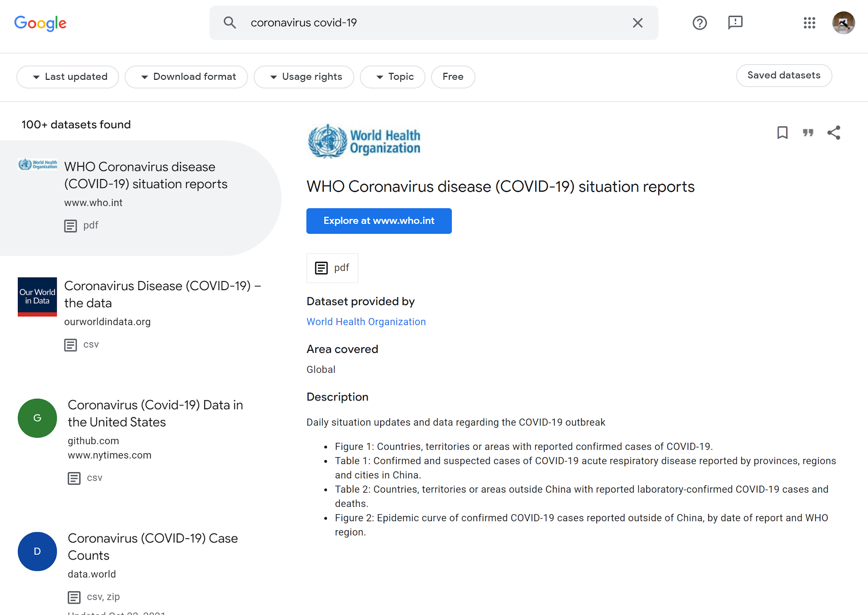
Task: Click the search magnifier icon
Action: 230,22
